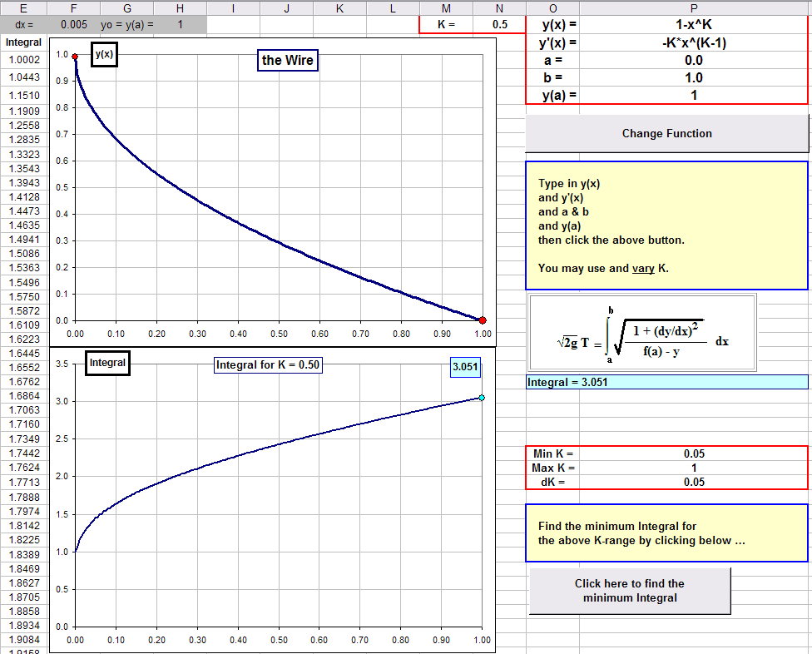This screenshot has width=812, height=654.
Task: Select Integral cell with value 1.0443
Action: point(24,77)
